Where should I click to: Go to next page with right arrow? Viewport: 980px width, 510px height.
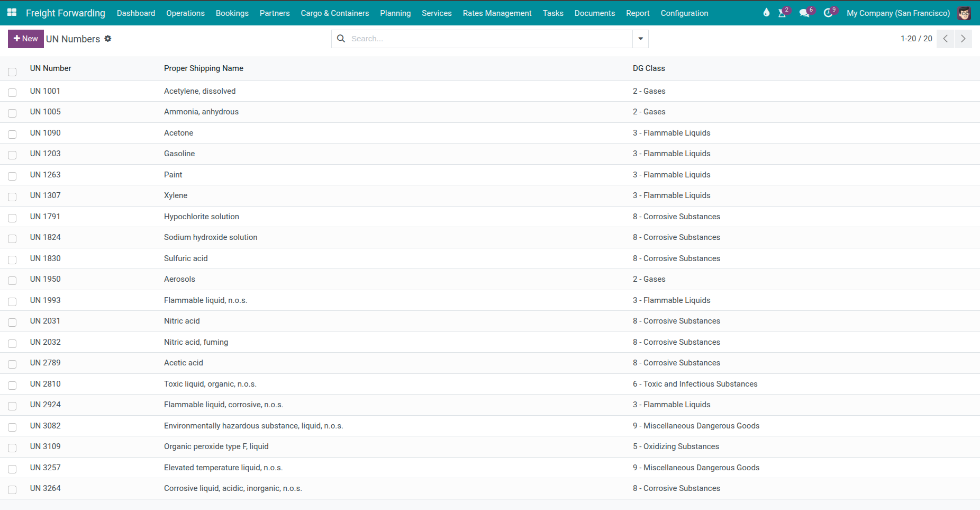coord(963,39)
